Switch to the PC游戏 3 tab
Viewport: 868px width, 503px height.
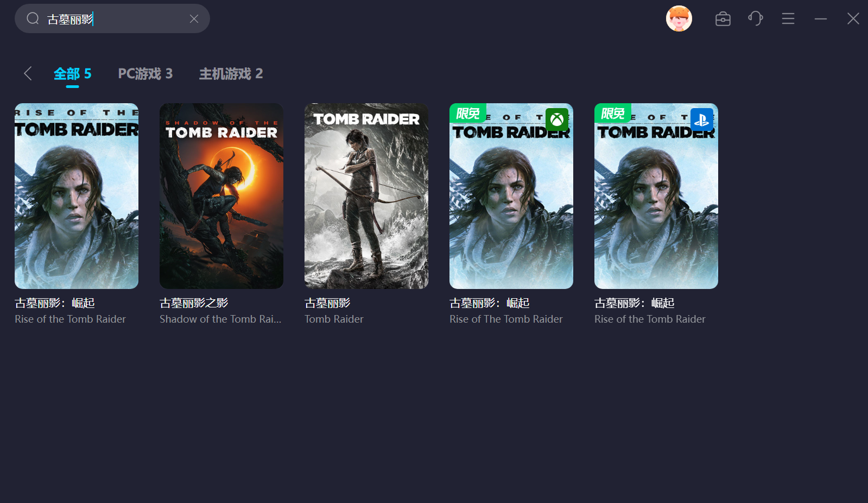click(145, 74)
